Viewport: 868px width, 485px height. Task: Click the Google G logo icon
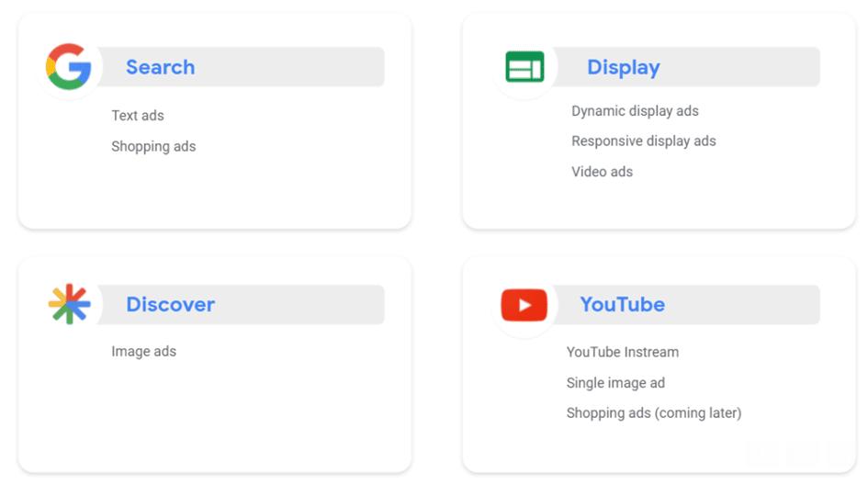pyautogui.click(x=69, y=66)
